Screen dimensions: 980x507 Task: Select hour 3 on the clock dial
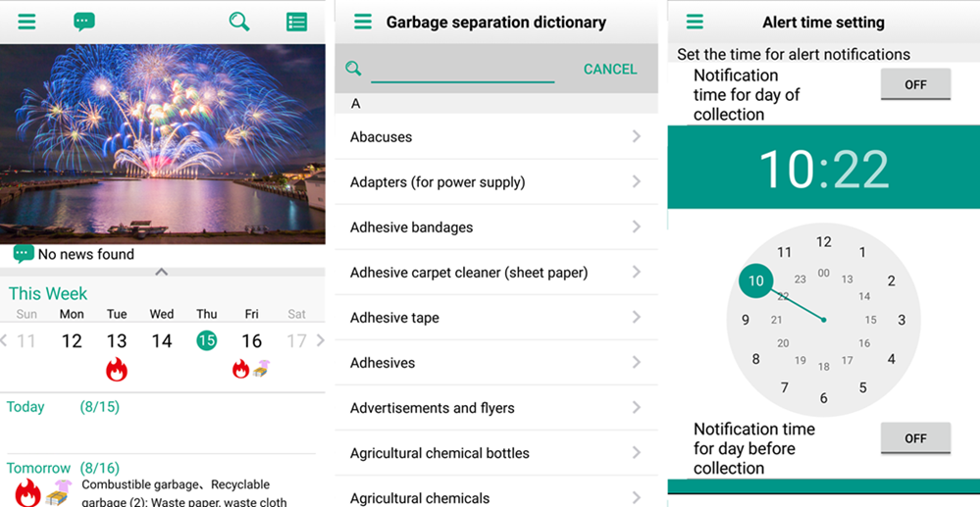[901, 320]
